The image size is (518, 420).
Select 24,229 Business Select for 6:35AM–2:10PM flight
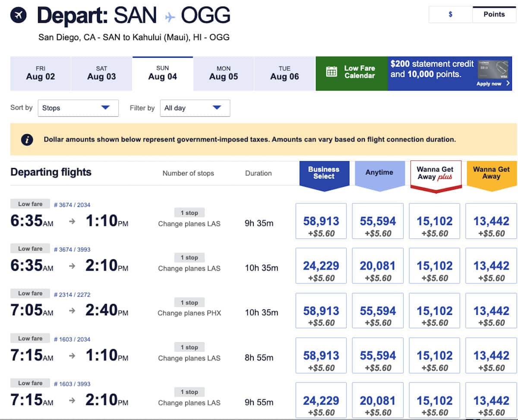click(x=321, y=266)
